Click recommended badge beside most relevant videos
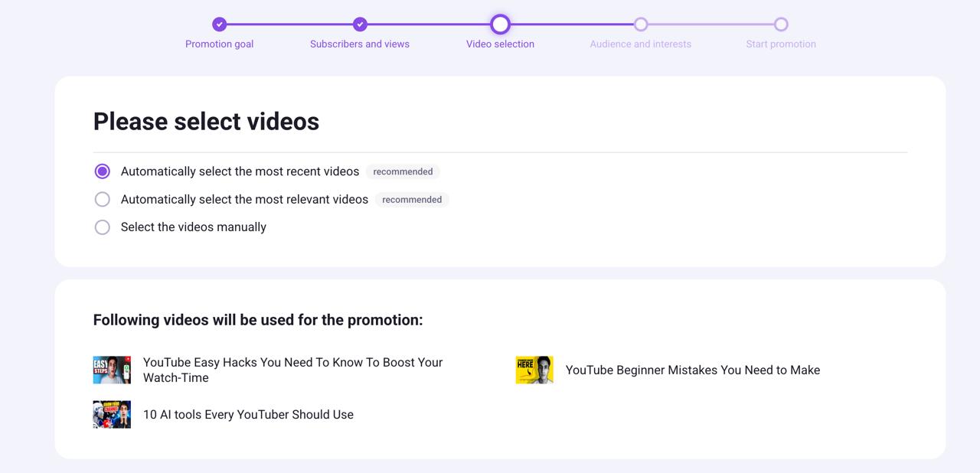Screen dimensions: 980x473 pos(412,200)
